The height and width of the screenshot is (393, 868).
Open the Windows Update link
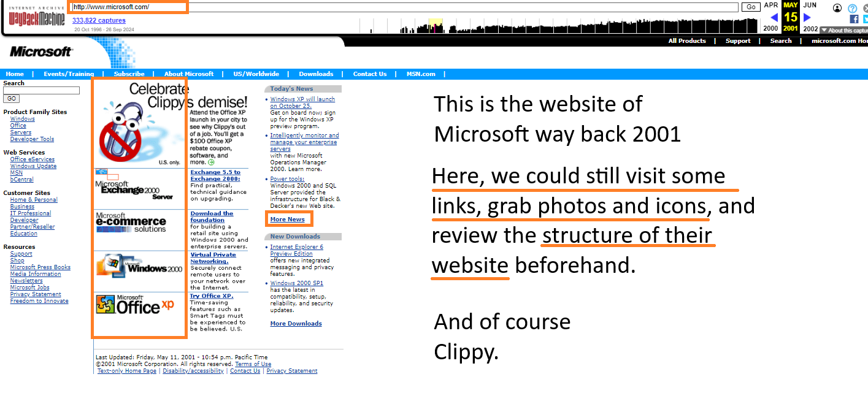click(33, 166)
